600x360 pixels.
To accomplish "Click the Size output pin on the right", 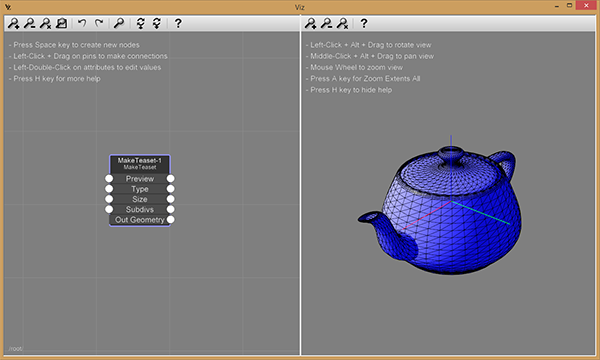I will 171,199.
